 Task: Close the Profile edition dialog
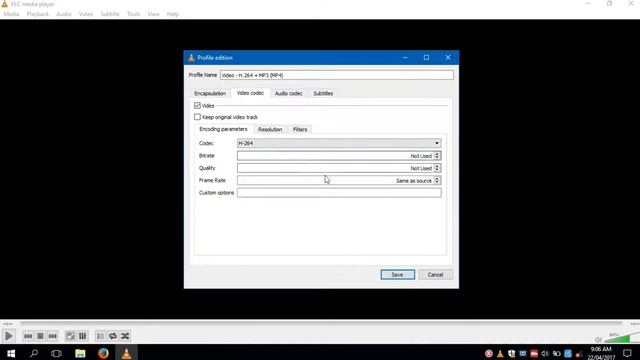[448, 58]
